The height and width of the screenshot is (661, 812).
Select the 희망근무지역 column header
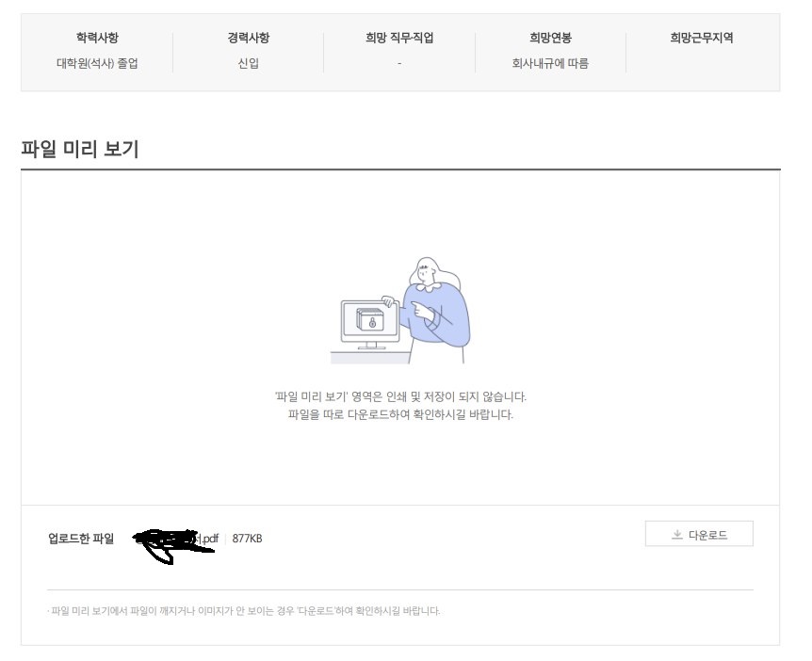pyautogui.click(x=702, y=38)
